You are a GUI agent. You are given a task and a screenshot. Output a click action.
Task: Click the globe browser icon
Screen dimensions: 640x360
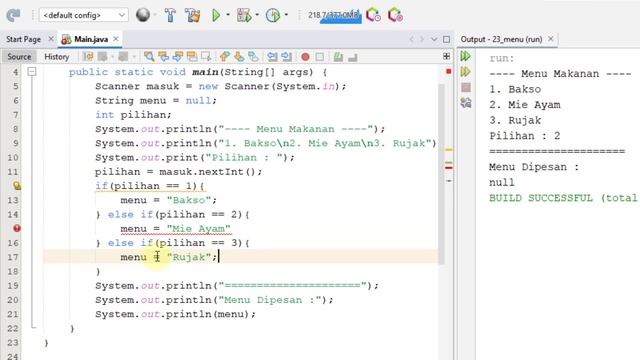tap(143, 15)
